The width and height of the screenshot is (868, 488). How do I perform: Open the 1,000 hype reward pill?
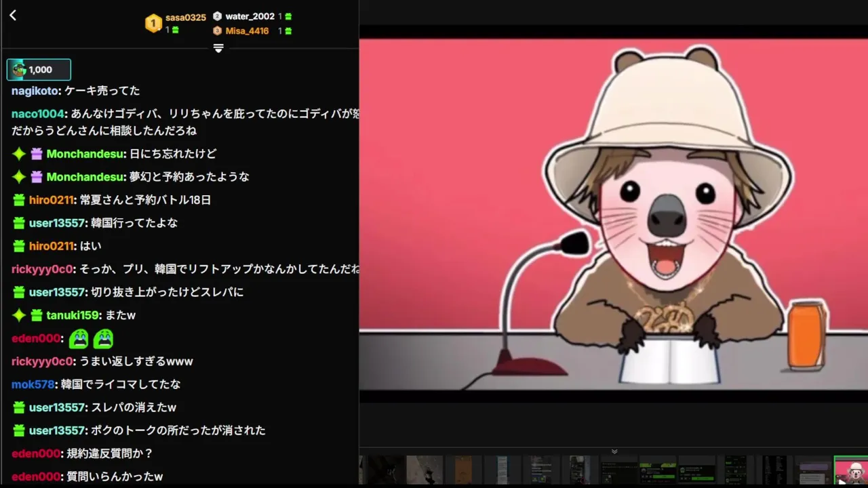39,70
